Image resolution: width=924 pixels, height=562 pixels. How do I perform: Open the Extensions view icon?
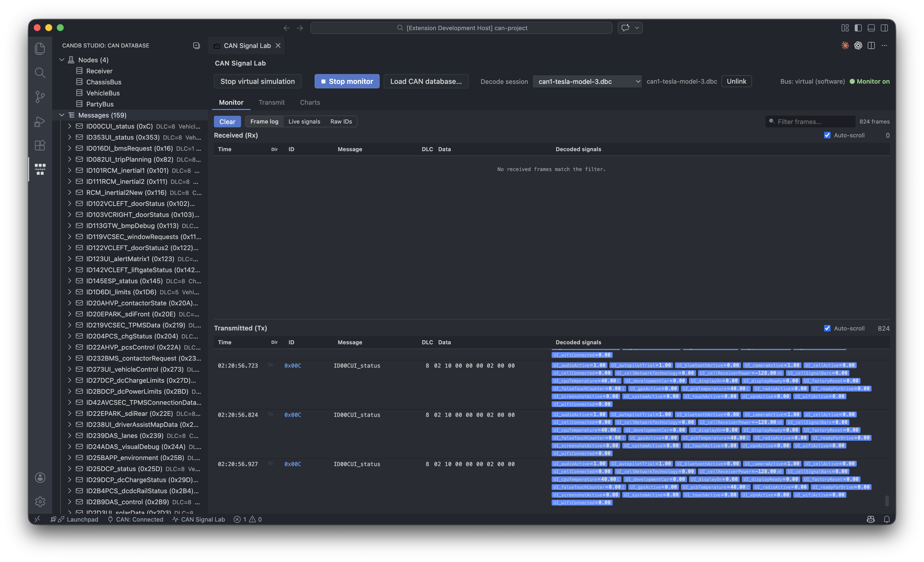pos(40,145)
